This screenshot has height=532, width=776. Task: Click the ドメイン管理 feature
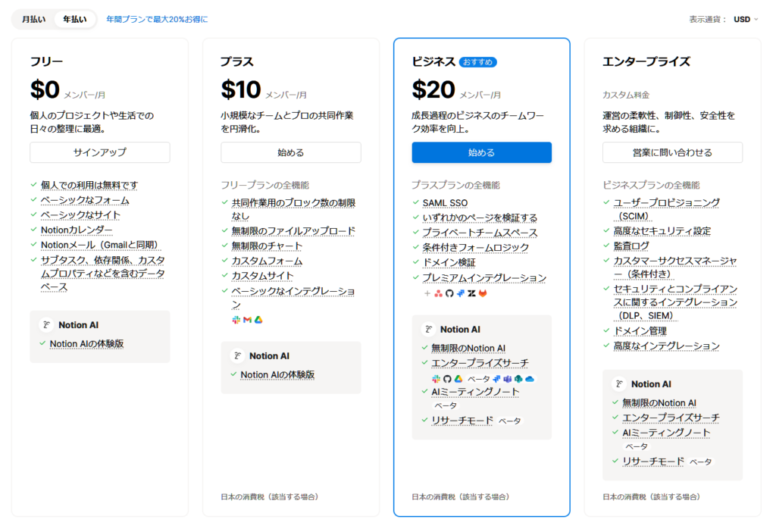[640, 331]
